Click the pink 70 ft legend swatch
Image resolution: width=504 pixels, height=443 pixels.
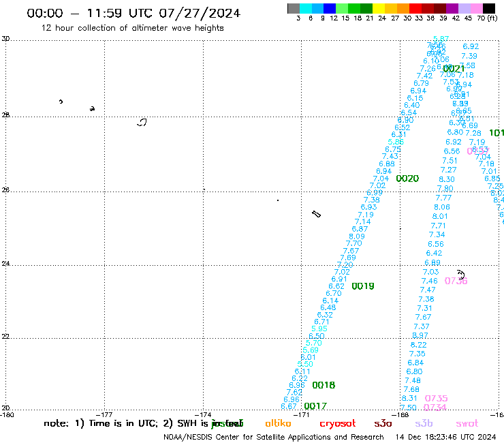coord(475,8)
